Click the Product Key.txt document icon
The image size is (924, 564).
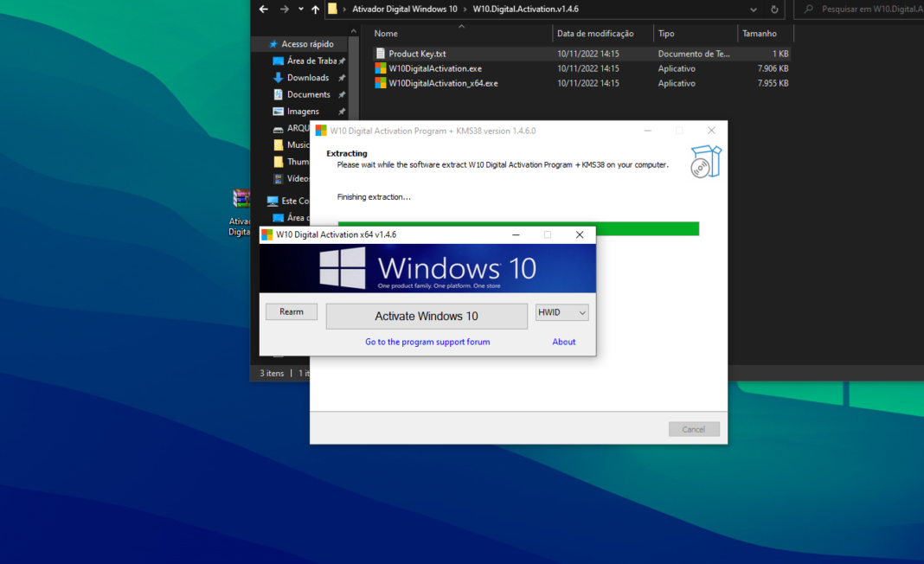[x=381, y=54]
